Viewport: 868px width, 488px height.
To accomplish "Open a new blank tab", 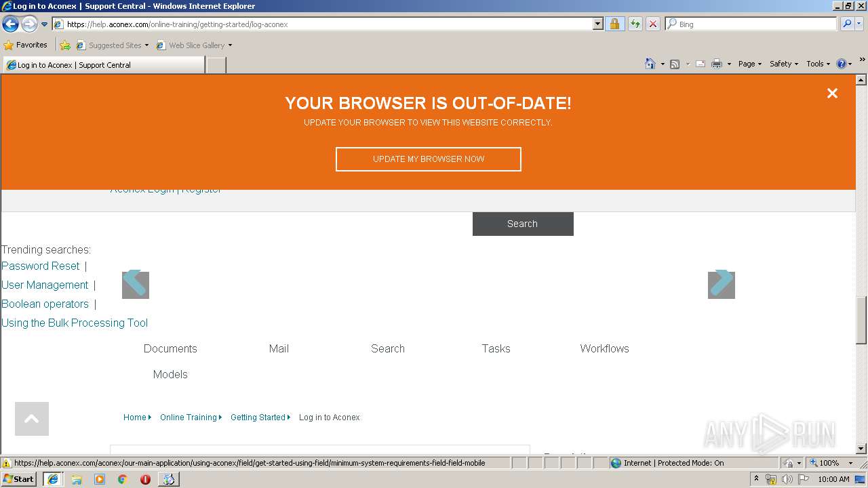I will click(x=216, y=65).
